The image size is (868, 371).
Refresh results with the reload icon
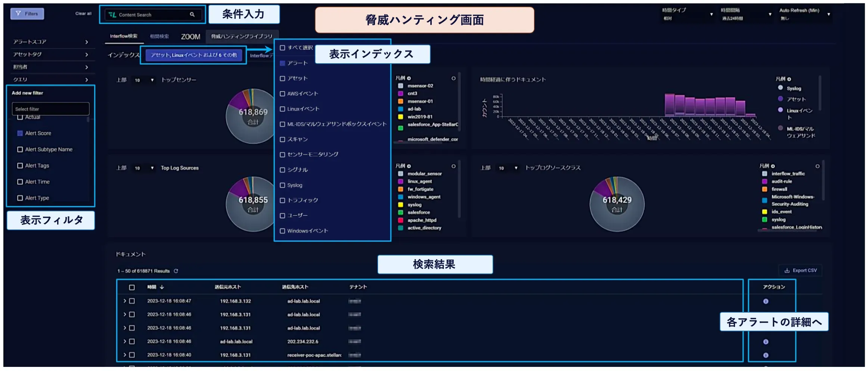pos(176,271)
